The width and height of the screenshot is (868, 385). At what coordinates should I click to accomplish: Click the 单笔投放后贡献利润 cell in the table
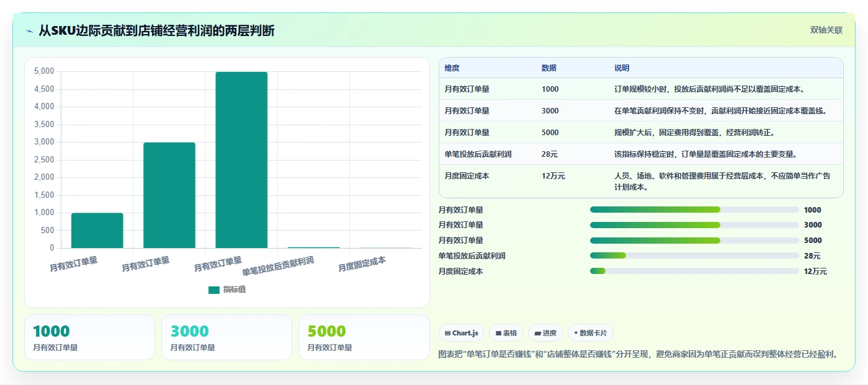coord(478,154)
